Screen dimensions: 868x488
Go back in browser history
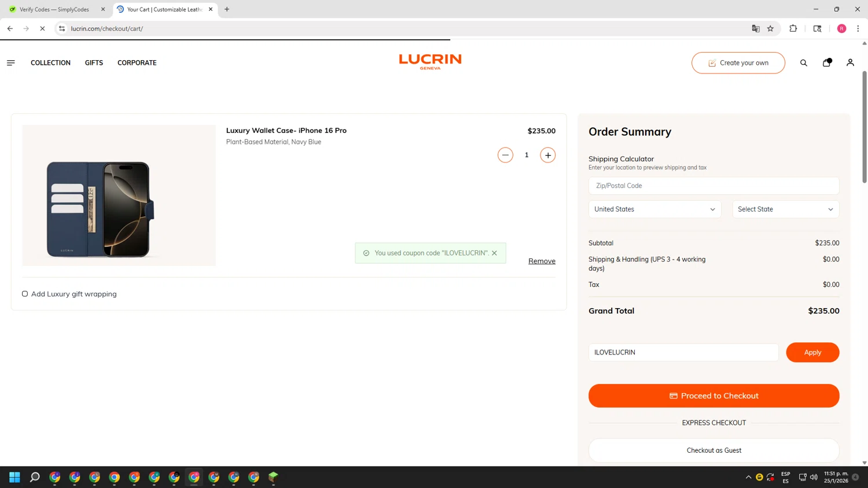pos(10,28)
